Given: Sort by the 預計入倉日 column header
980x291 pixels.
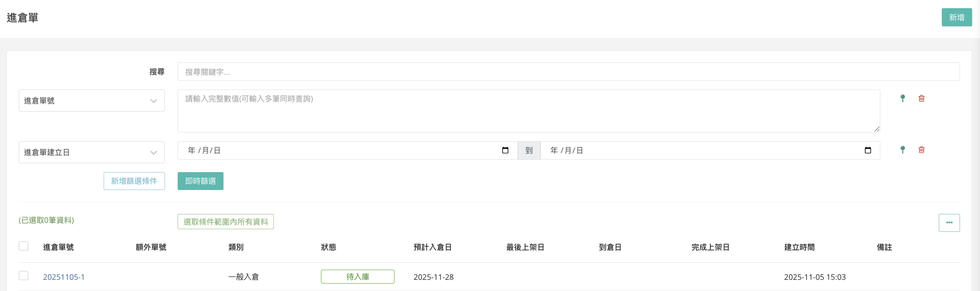Looking at the screenshot, I should point(433,247).
